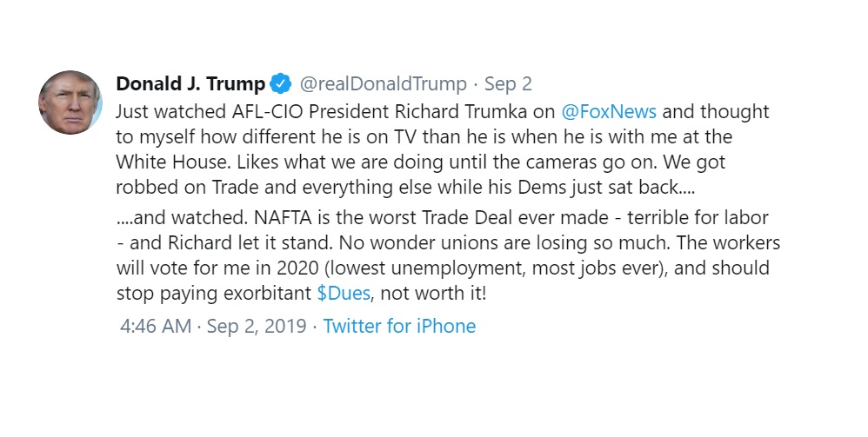Click the 4:46 AM timestamp
This screenshot has height=437, width=868.
156,326
